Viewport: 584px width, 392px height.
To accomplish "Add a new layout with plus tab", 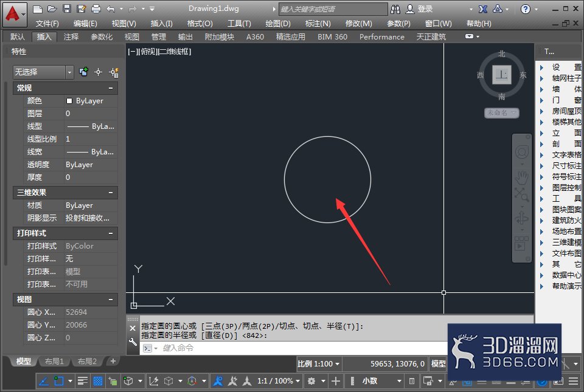I will tap(113, 361).
